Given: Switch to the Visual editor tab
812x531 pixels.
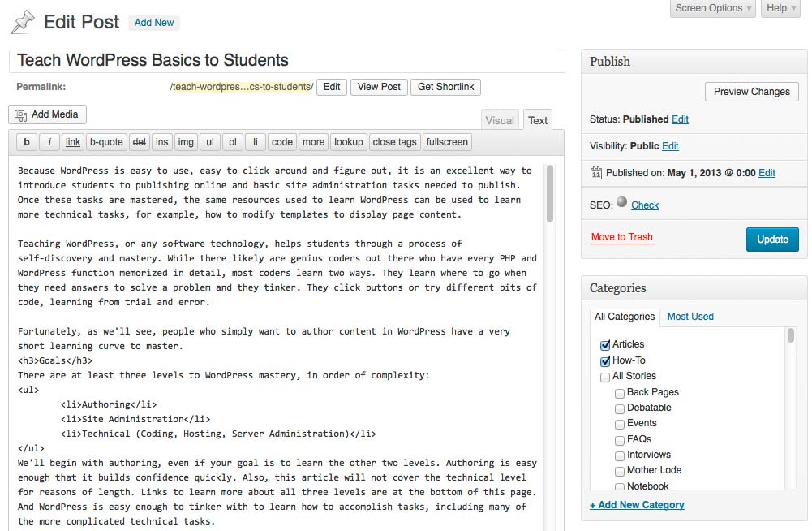Looking at the screenshot, I should click(x=500, y=120).
